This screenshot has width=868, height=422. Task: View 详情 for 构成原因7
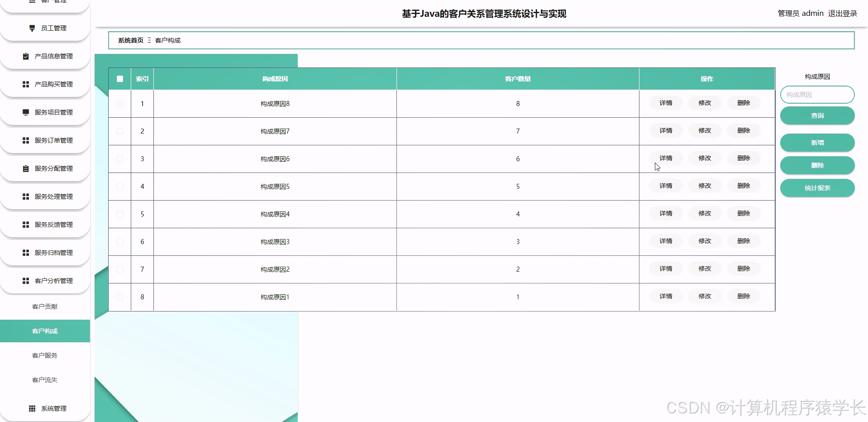pos(666,131)
